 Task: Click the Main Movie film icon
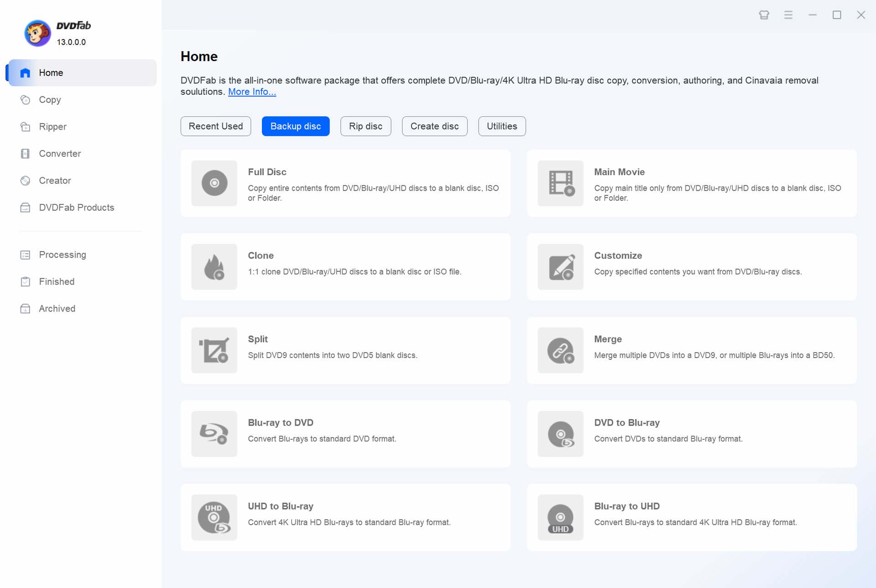(x=560, y=183)
